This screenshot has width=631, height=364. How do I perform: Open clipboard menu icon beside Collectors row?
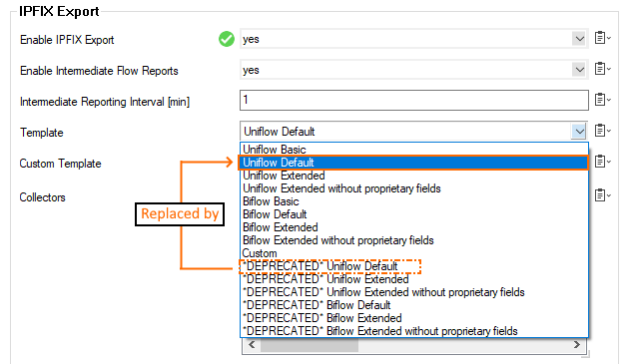coord(602,195)
